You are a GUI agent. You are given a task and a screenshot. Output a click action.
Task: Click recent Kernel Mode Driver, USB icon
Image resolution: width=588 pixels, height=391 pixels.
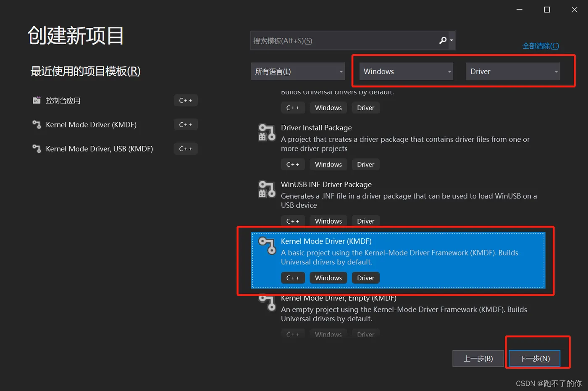pyautogui.click(x=37, y=148)
